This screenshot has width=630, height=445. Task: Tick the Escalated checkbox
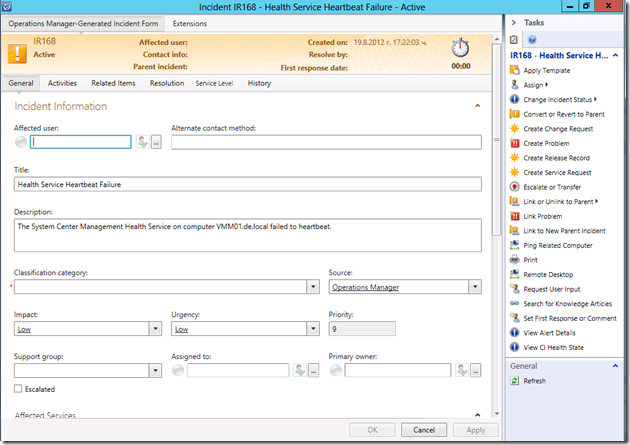19,389
